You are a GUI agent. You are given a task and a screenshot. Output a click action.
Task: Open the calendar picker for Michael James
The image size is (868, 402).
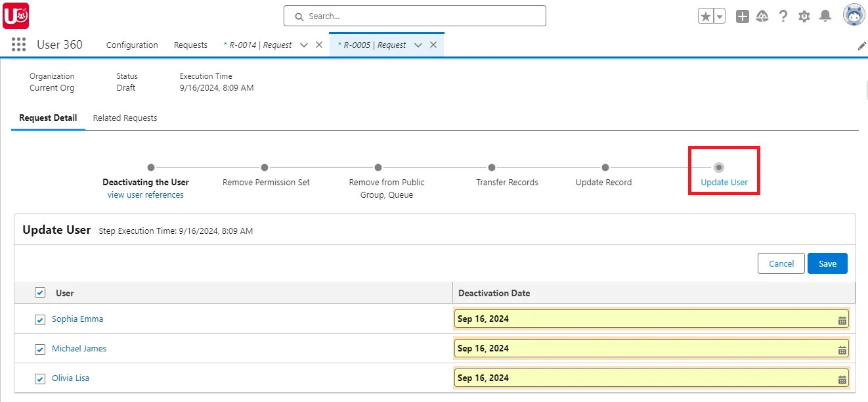coord(842,350)
